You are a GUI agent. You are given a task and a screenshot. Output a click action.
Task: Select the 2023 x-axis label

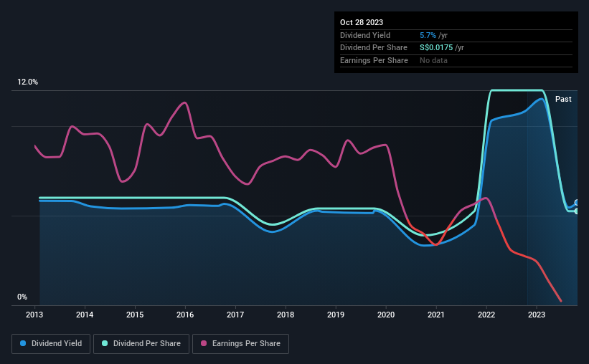pos(537,315)
